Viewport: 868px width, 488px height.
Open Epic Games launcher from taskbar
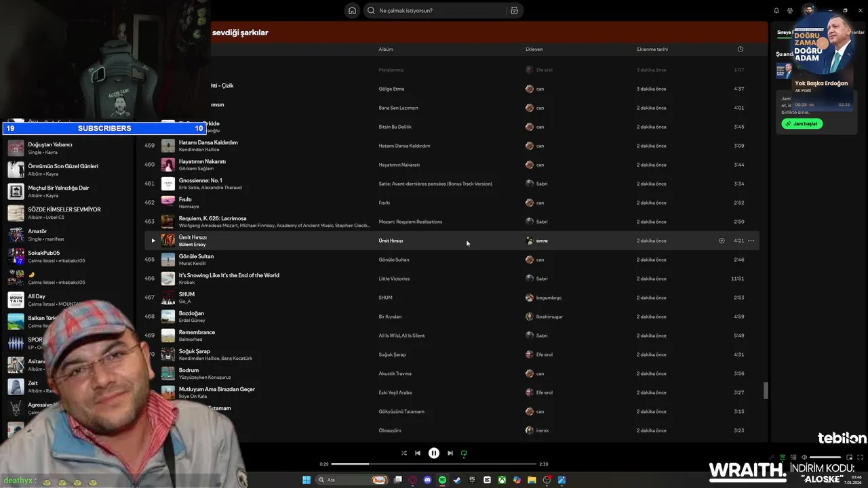point(472,480)
